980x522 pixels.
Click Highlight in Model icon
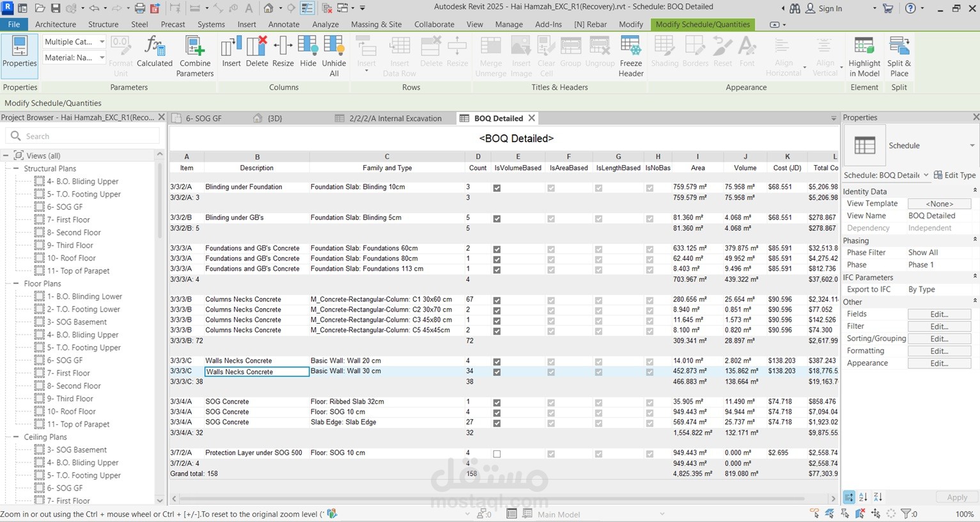(x=864, y=56)
